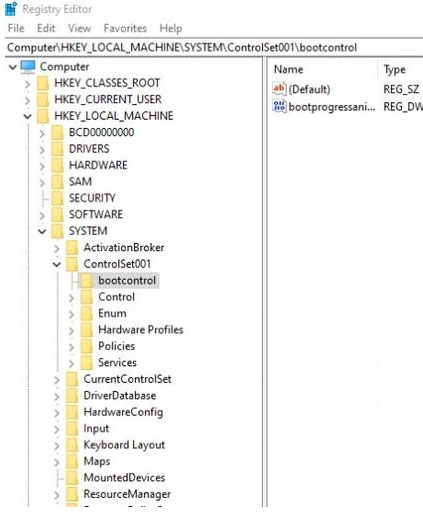
Task: Click the DWORD icon beside bootprogressani
Action: click(279, 106)
